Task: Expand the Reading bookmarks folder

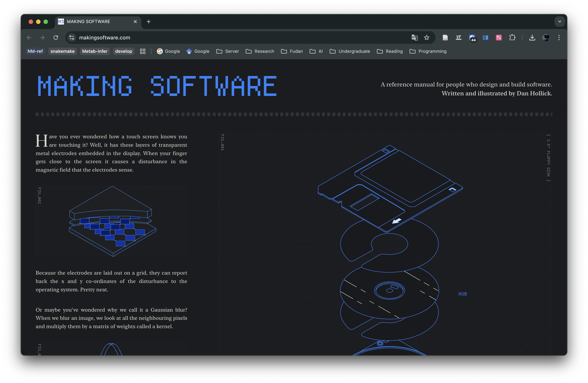Action: pyautogui.click(x=390, y=51)
